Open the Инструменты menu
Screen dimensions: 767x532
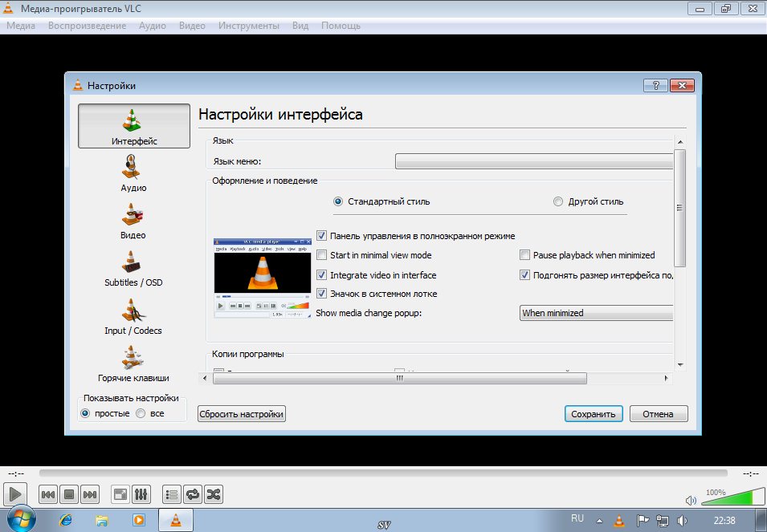(x=248, y=26)
